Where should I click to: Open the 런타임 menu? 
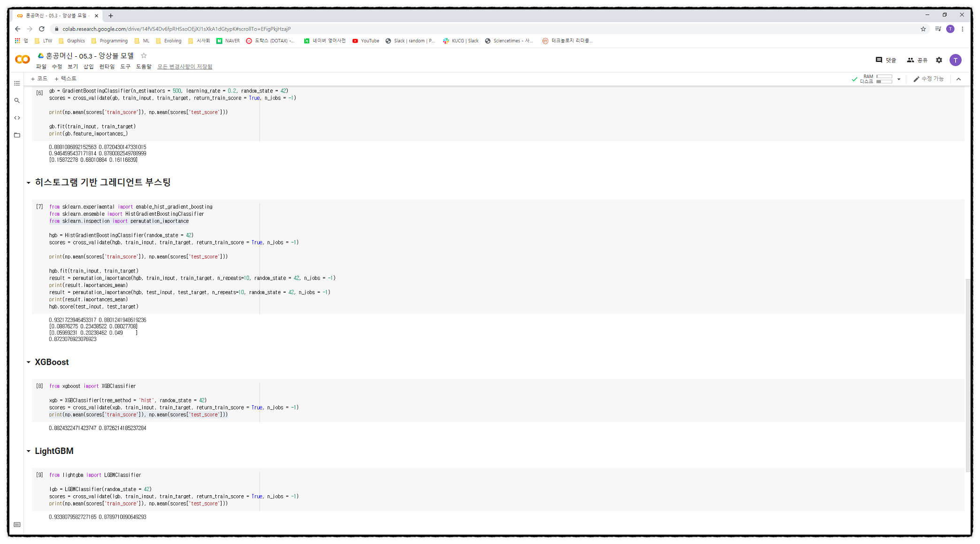tap(107, 67)
